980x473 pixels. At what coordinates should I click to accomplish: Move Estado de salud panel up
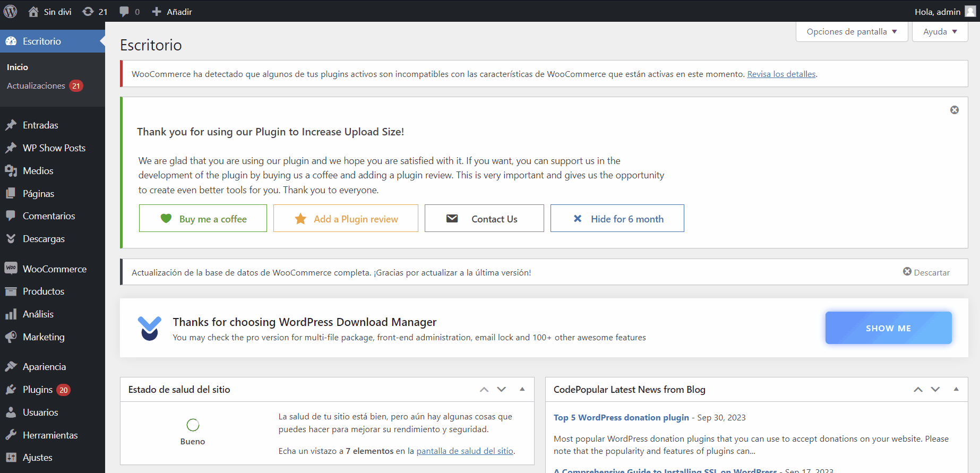(484, 390)
